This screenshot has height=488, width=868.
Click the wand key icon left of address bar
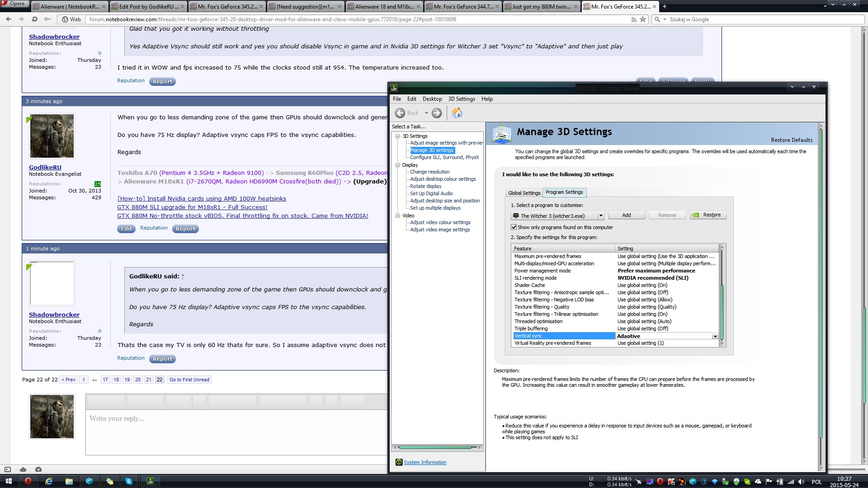(48, 19)
